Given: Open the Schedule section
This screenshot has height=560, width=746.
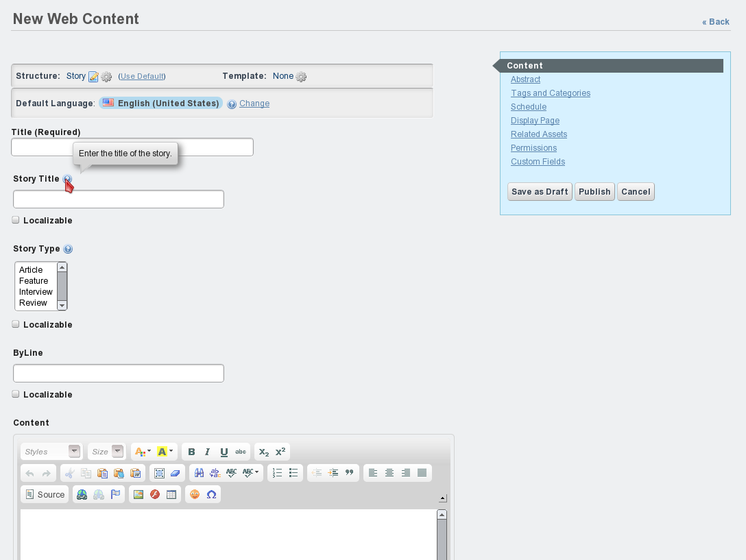Looking at the screenshot, I should (529, 107).
